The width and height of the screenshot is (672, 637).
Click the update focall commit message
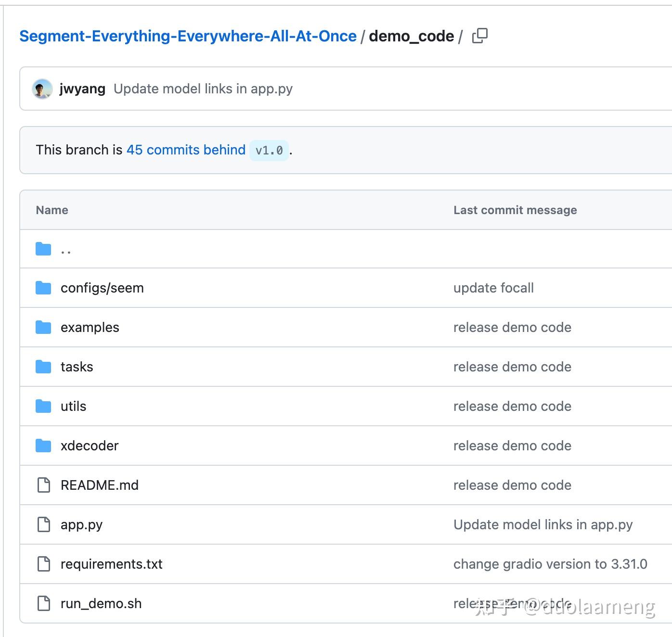(x=493, y=288)
